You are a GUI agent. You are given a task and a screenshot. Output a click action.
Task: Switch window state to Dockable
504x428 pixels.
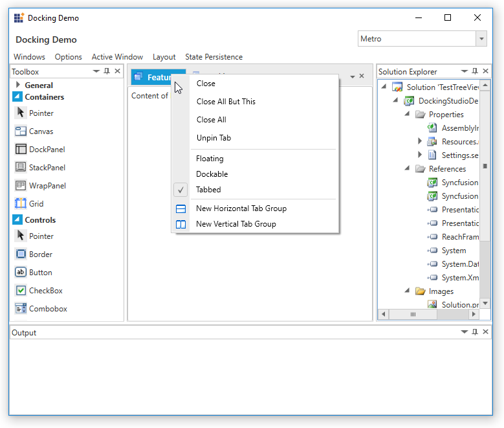click(212, 174)
